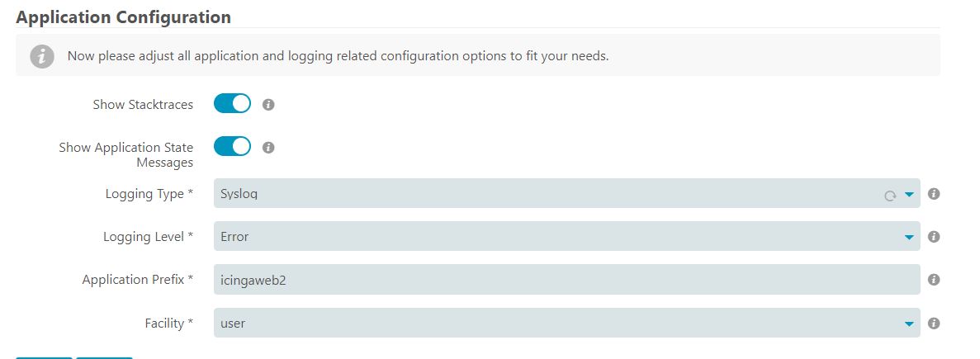Click info icon next to Show Application State Messages toggle

click(x=269, y=148)
